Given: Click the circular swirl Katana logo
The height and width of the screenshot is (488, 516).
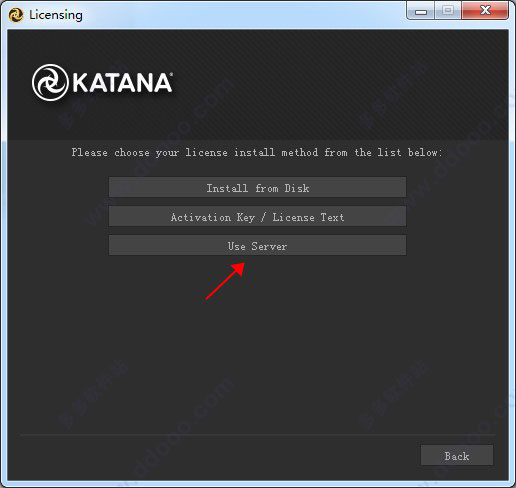Looking at the screenshot, I should (50, 82).
